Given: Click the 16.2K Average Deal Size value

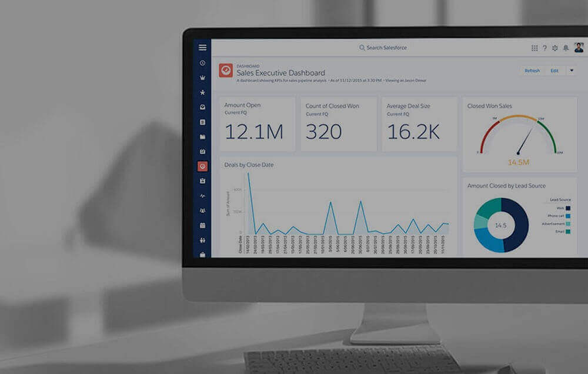Looking at the screenshot, I should click(x=413, y=132).
